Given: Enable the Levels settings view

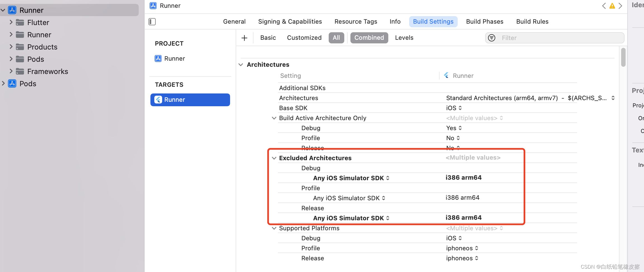Looking at the screenshot, I should (404, 38).
